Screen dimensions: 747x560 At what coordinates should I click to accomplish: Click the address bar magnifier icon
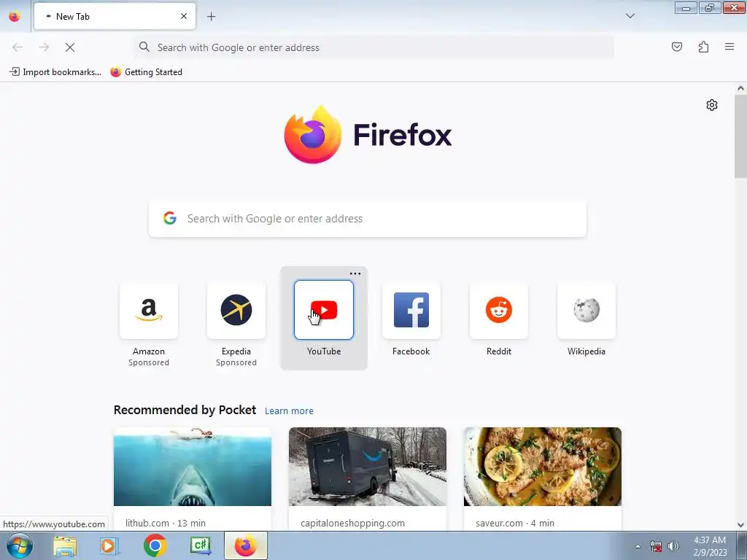click(144, 47)
